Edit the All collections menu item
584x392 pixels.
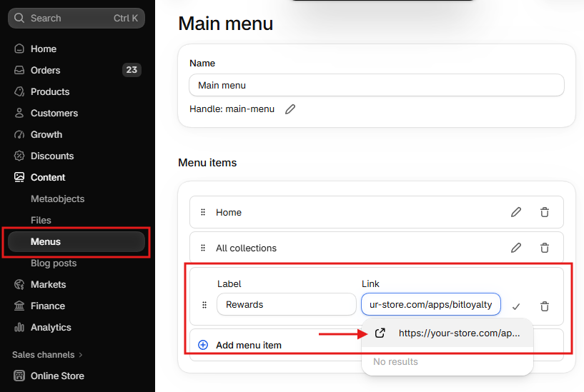(x=516, y=248)
